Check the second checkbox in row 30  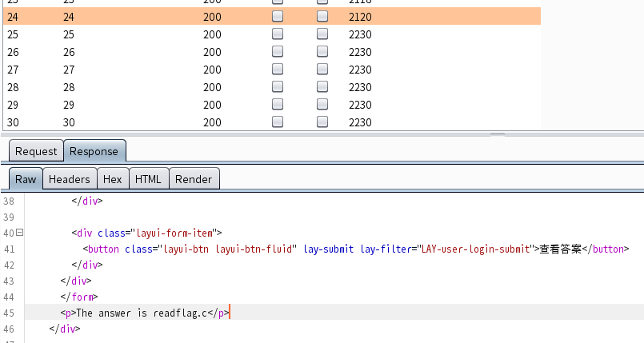322,122
